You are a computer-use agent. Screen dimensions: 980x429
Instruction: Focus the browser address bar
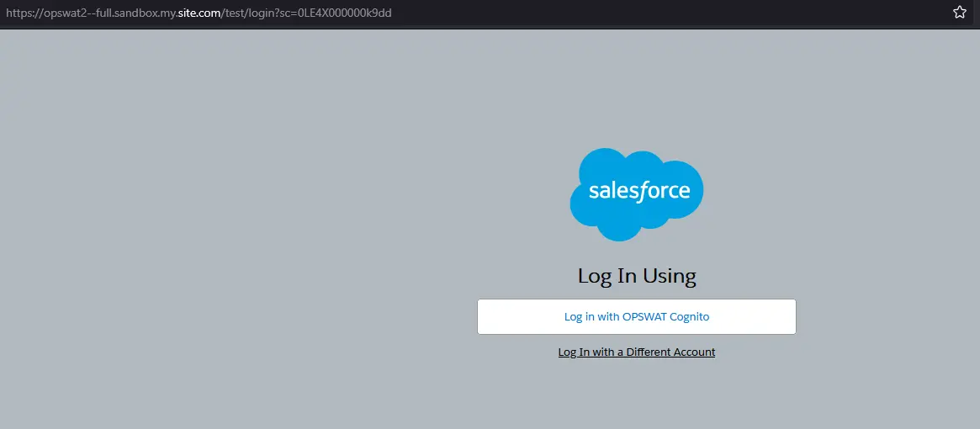pos(475,13)
